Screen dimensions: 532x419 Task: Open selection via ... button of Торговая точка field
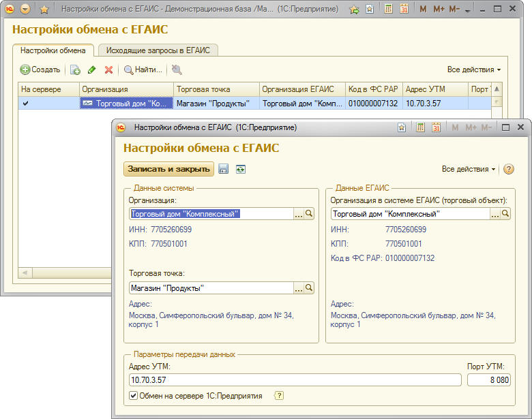(x=299, y=288)
